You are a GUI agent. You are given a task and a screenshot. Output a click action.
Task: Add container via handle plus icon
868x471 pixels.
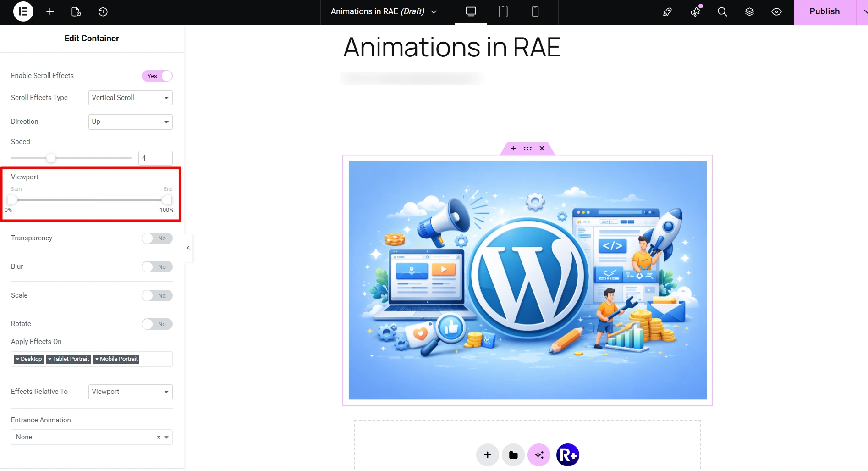(513, 148)
